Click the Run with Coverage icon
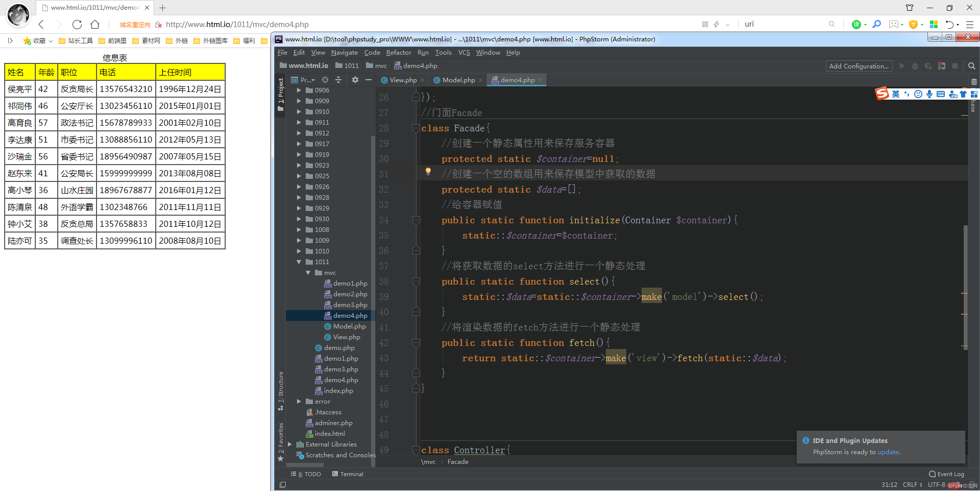Screen dimensions: 980x491 928,66
